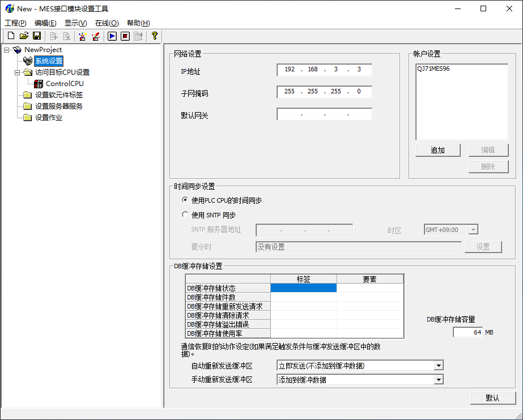The height and width of the screenshot is (420, 523).
Task: Click the Save floppy disk icon
Action: click(37, 36)
